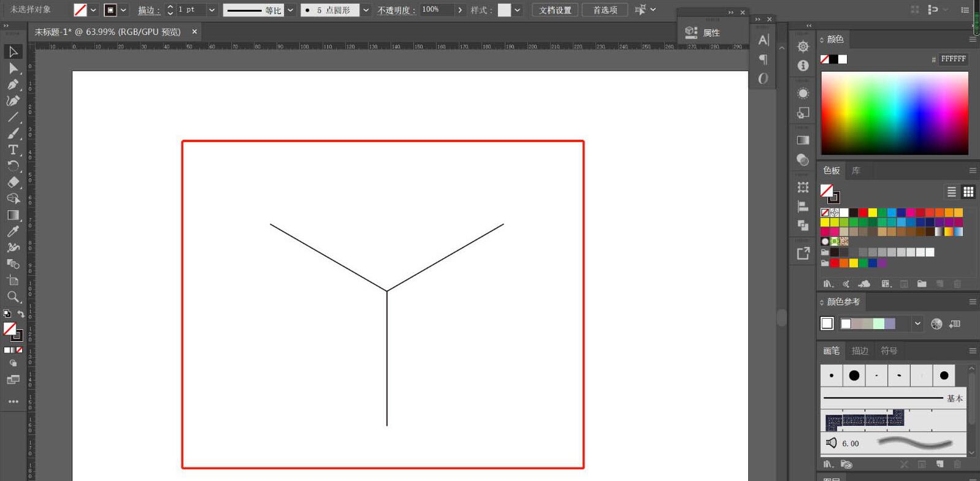This screenshot has width=980, height=481.
Task: Expand the opacity 100% flyout arrow
Action: pos(460,10)
